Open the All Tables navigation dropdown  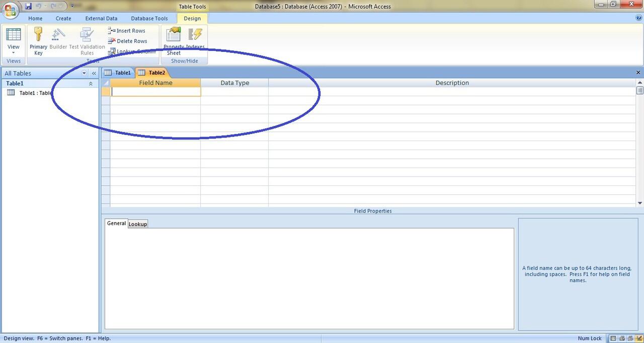[84, 73]
